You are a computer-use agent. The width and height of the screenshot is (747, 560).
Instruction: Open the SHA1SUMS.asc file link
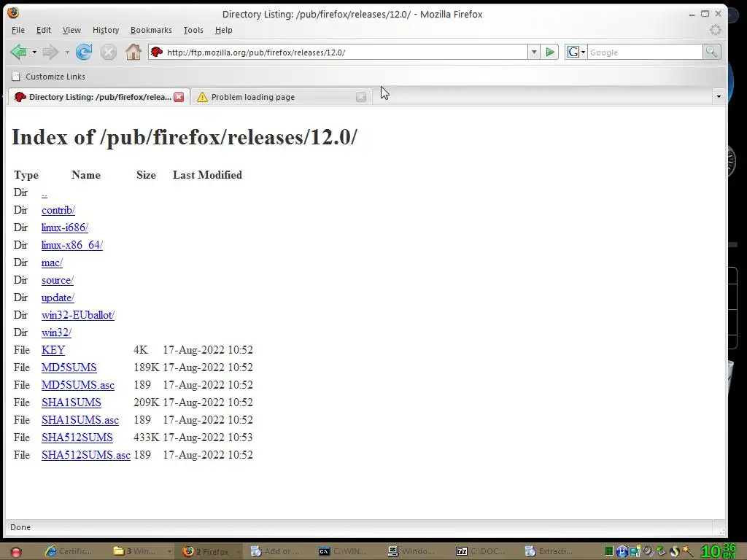tap(80, 420)
